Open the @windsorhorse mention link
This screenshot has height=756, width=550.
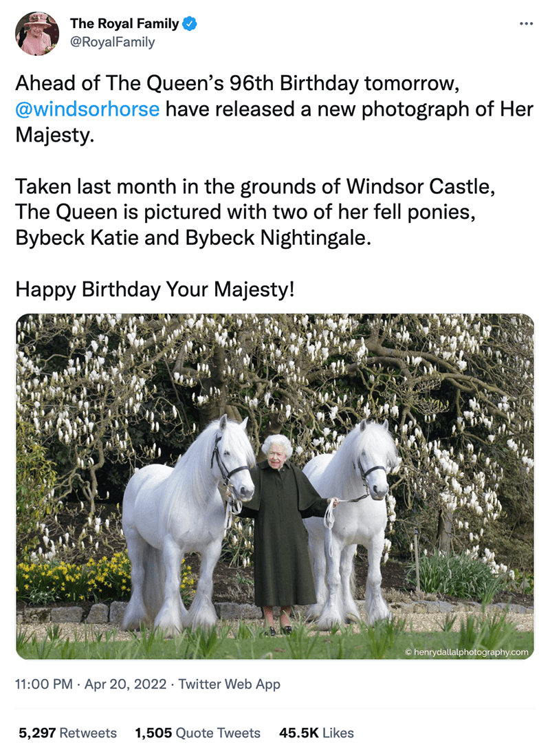click(x=87, y=109)
